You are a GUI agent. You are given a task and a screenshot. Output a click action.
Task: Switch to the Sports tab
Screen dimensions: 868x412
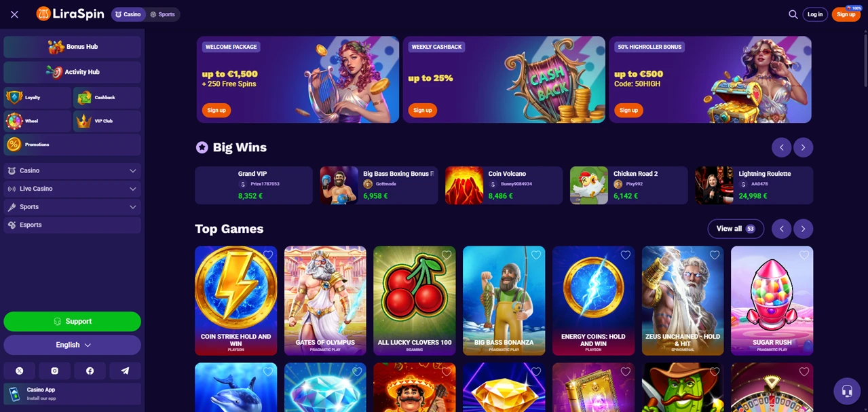163,14
